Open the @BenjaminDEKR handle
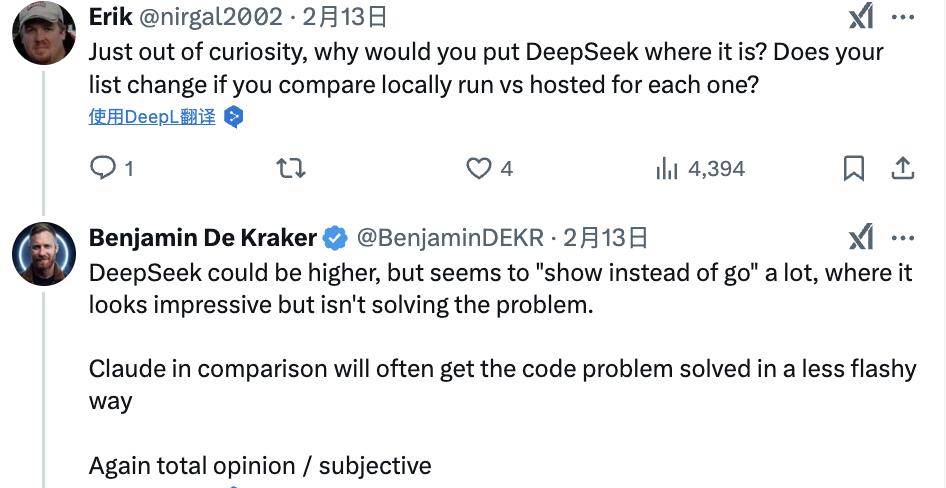Image resolution: width=946 pixels, height=488 pixels. coord(450,238)
